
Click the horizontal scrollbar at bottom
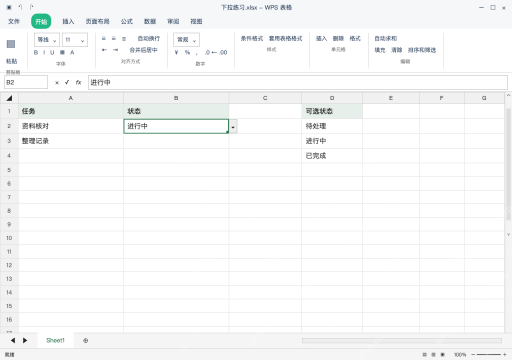tap(402, 340)
